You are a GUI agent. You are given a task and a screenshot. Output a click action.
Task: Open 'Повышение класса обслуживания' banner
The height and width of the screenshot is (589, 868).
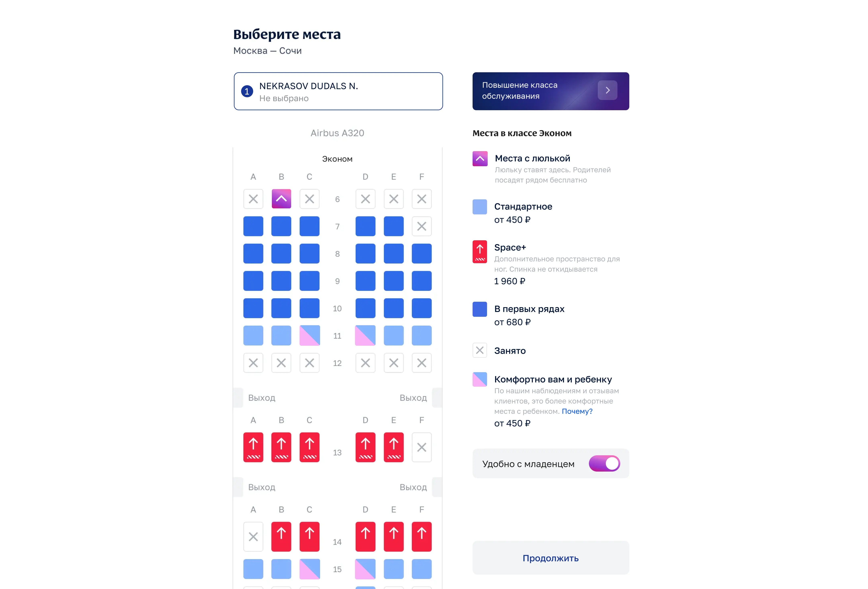pos(551,91)
